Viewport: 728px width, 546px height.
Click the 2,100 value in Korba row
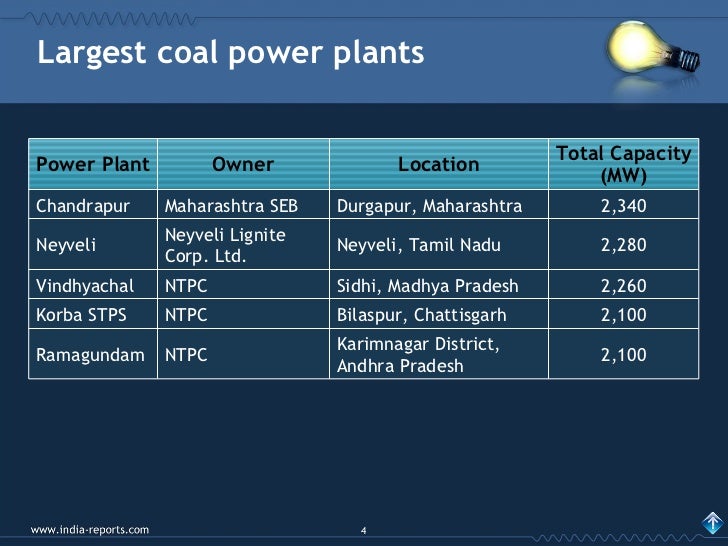[x=624, y=314]
